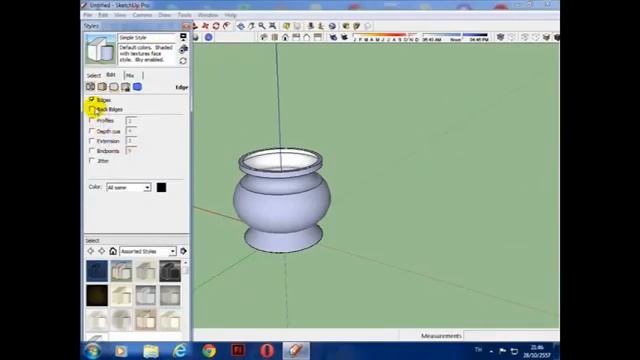This screenshot has width=640, height=360.
Task: Enable the Endpoints checkbox
Action: coord(92,151)
